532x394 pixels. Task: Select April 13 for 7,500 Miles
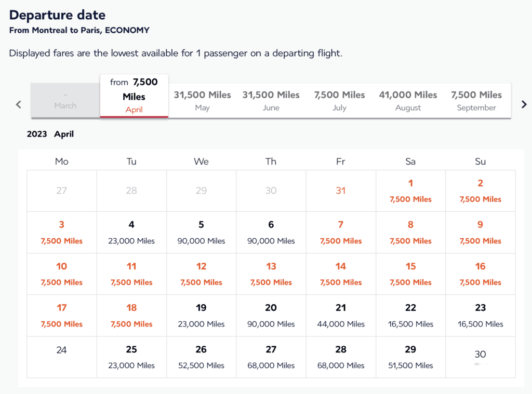tap(271, 274)
